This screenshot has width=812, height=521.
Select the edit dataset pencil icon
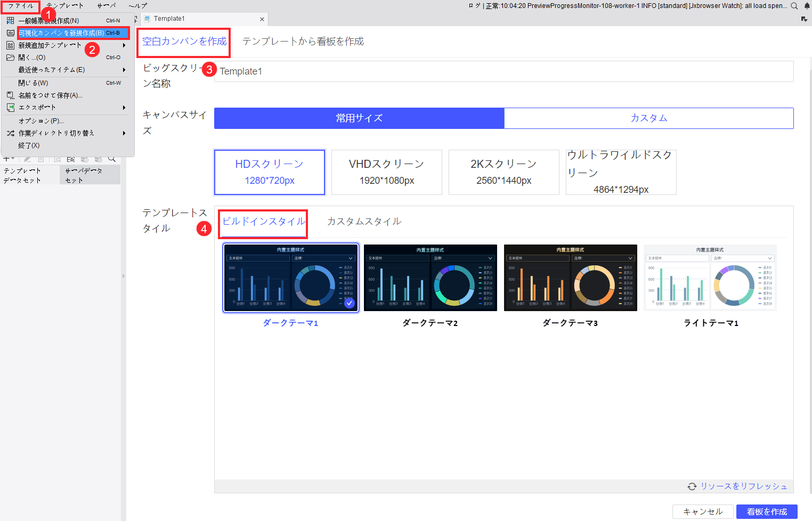click(x=27, y=159)
